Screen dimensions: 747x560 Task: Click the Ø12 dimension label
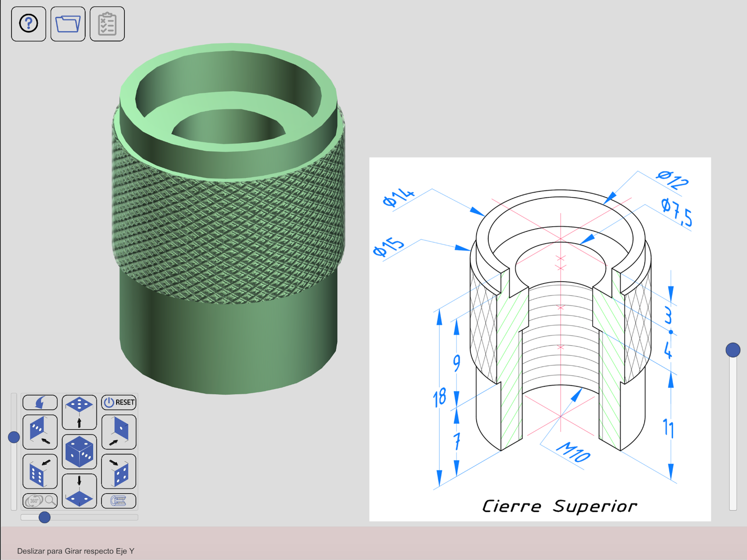672,180
